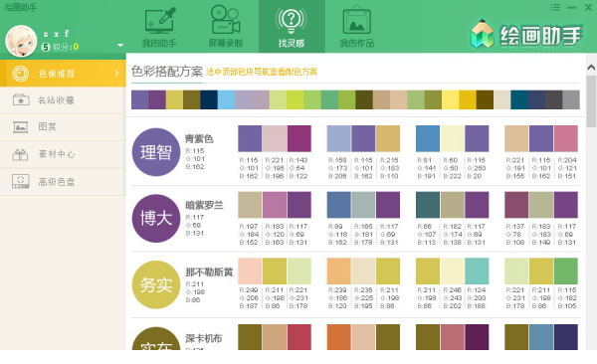
Task: Select the tan R:197 swatch in 博大 row
Action: coord(250,205)
